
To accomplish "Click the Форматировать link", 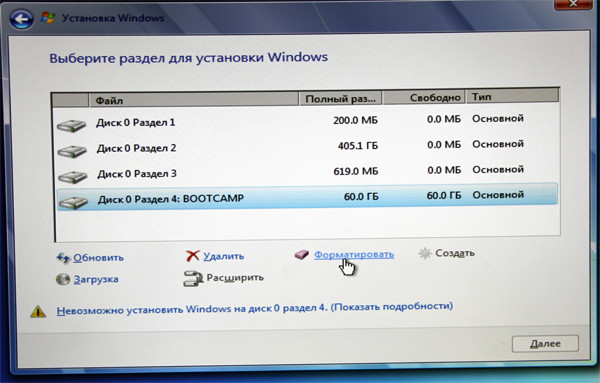I will click(x=354, y=254).
